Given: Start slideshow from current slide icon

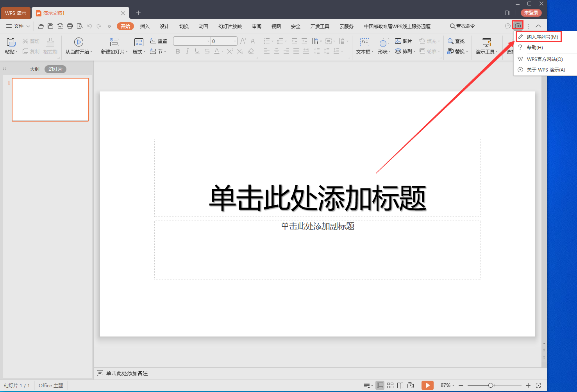Looking at the screenshot, I should [79, 42].
